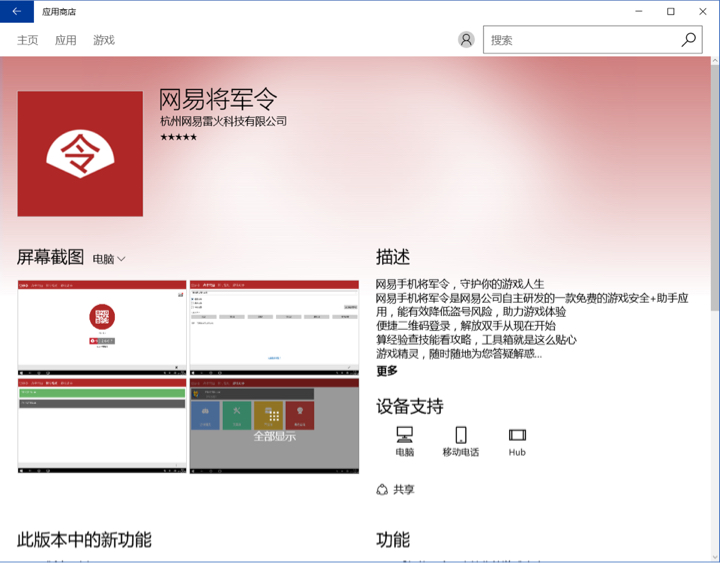Go to the 主页 tab
The width and height of the screenshot is (720, 563).
tap(28, 40)
